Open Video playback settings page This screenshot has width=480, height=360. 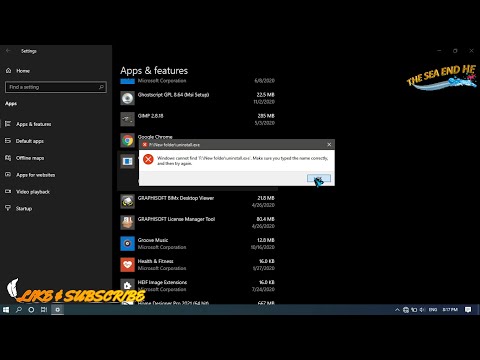[33, 192]
